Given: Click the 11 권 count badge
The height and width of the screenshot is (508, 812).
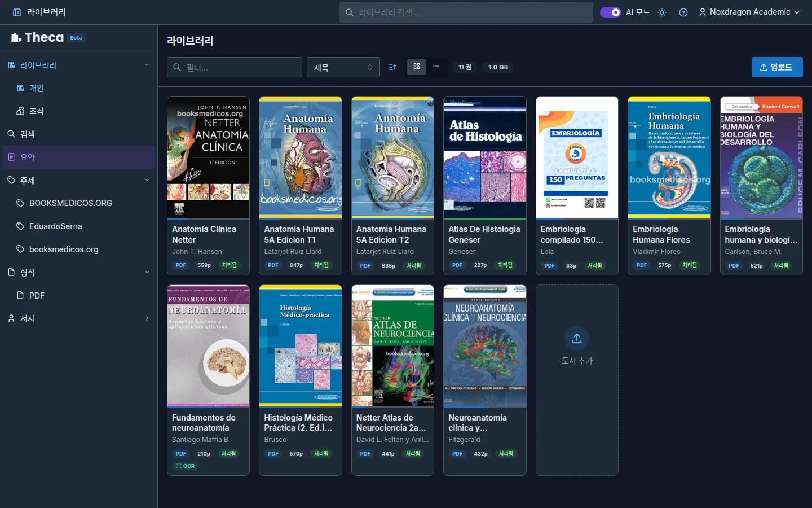Looking at the screenshot, I should click(465, 67).
